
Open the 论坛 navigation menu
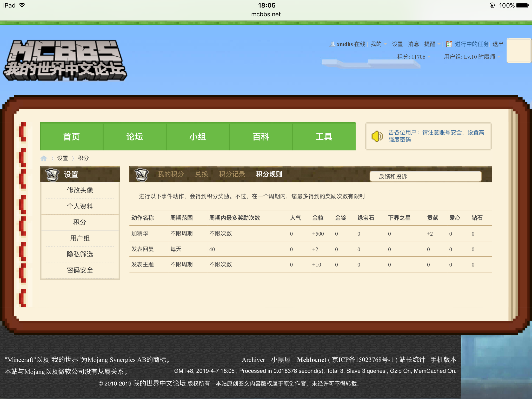point(135,137)
